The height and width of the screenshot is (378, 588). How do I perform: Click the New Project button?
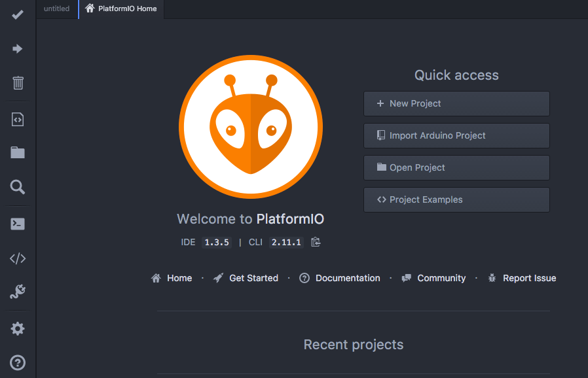[x=456, y=103]
